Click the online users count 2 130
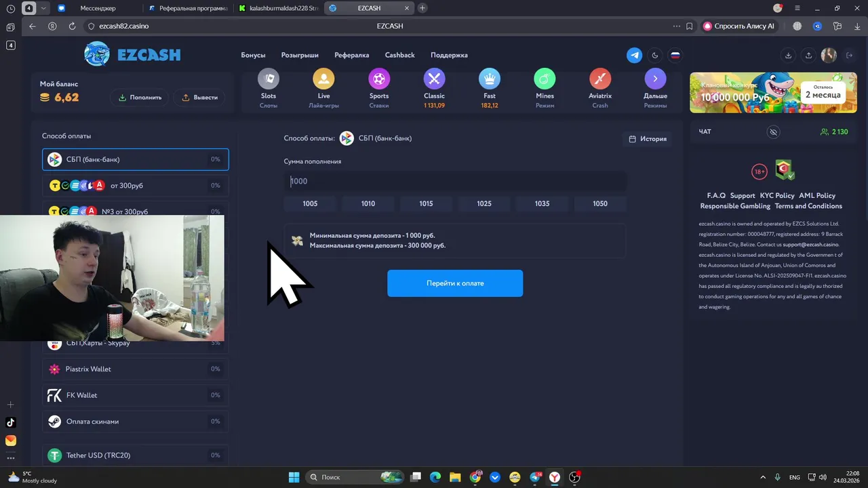The image size is (868, 488). [834, 131]
